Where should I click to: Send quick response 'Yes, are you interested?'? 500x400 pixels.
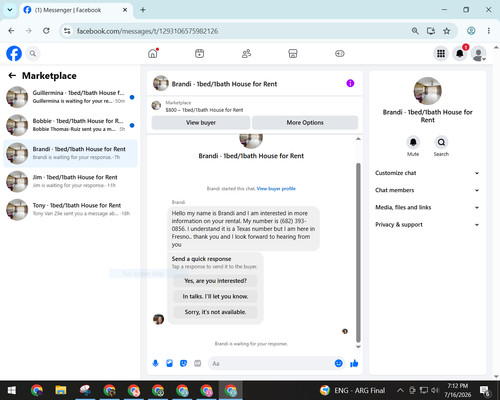coord(215,281)
